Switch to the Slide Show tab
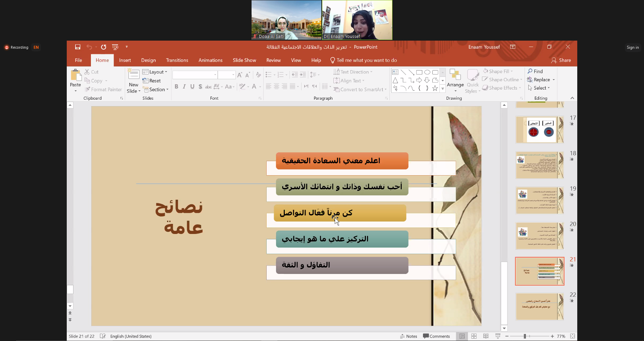This screenshot has height=341, width=644. (244, 60)
